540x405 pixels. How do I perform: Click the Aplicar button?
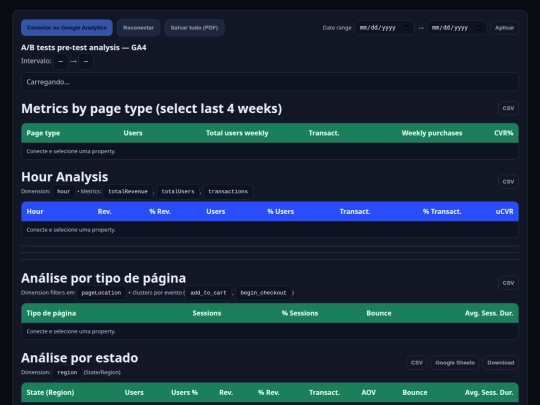pos(505,28)
